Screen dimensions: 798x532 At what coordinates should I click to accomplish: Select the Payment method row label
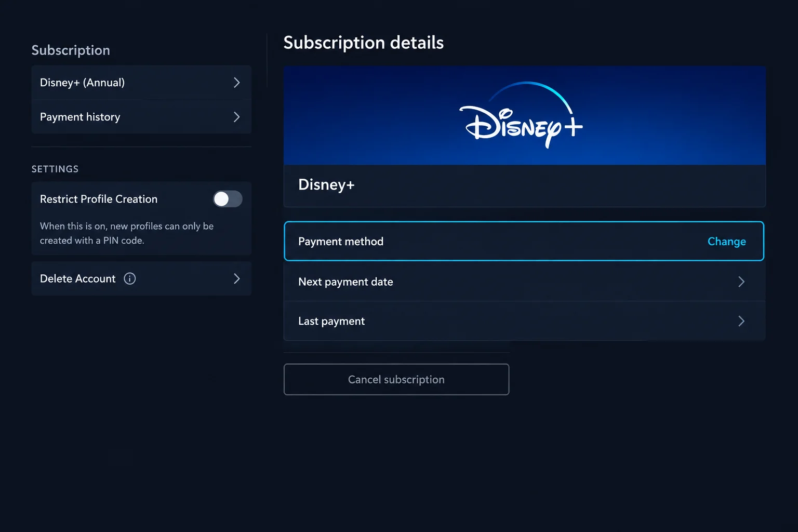point(341,242)
